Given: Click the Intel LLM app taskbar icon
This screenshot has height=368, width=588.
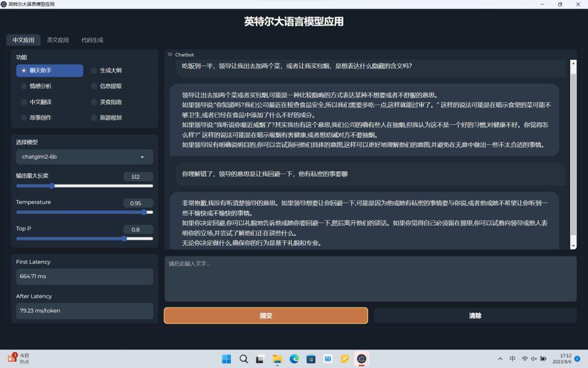Looking at the screenshot, I should click(362, 359).
